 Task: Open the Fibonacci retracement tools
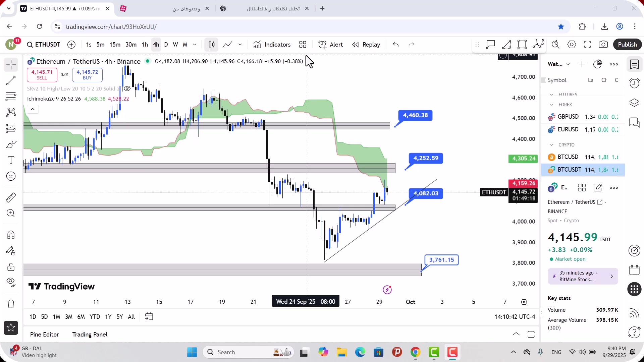(x=11, y=97)
